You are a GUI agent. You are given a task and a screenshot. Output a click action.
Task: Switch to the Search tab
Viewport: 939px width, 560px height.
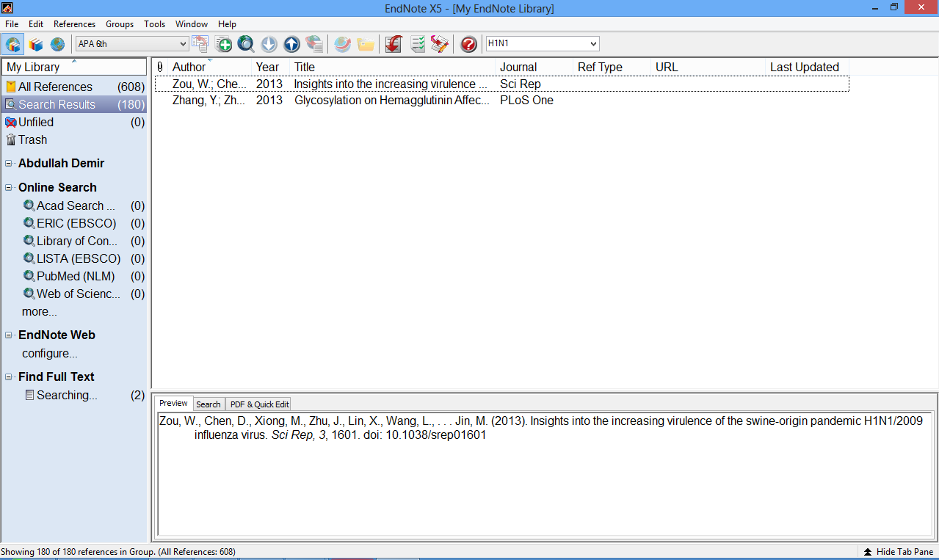[209, 404]
